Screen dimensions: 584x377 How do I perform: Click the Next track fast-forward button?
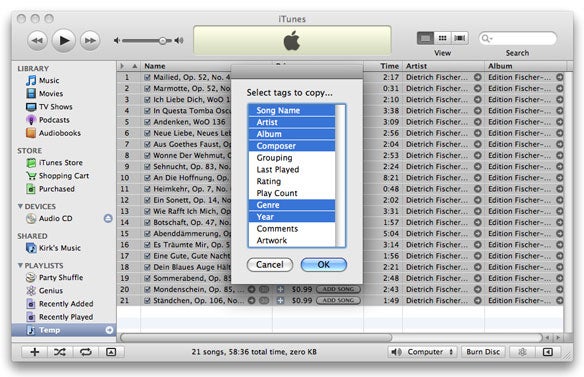(x=90, y=40)
